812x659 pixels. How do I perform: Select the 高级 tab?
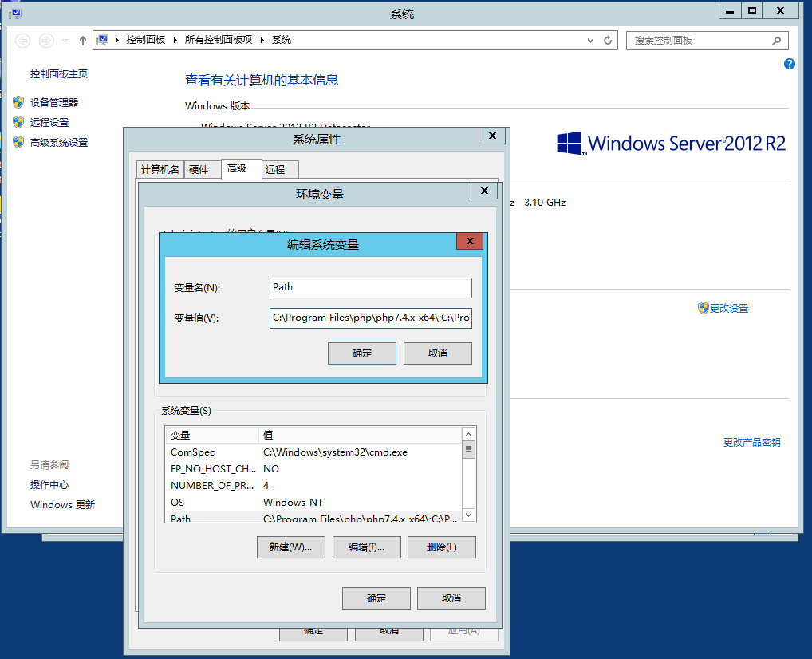[242, 168]
